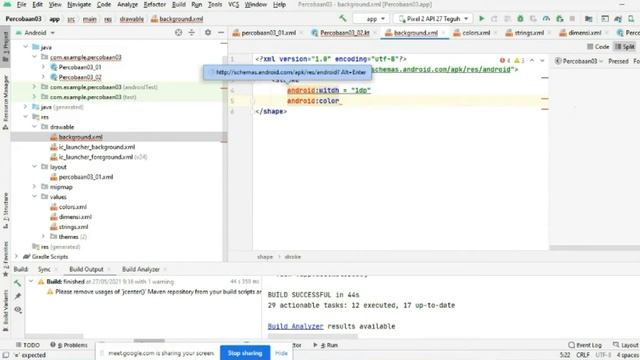Viewport: 640px width, 360px height.
Task: Switch to dimensi.xml editor tab
Action: coord(584,33)
